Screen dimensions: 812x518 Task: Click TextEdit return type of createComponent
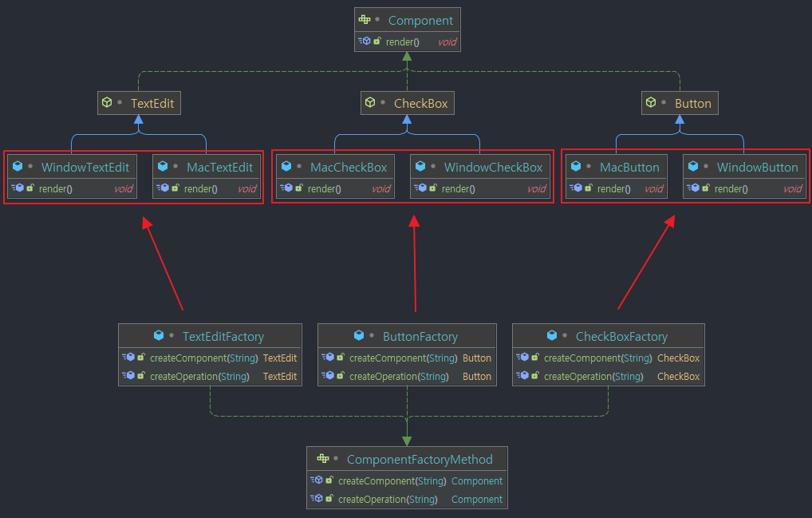[x=280, y=358]
